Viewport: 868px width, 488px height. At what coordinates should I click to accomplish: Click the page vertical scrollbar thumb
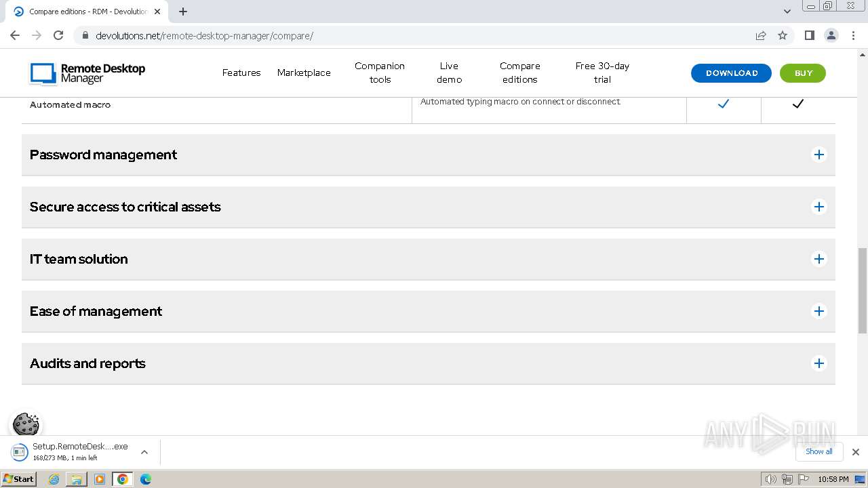coord(863,291)
